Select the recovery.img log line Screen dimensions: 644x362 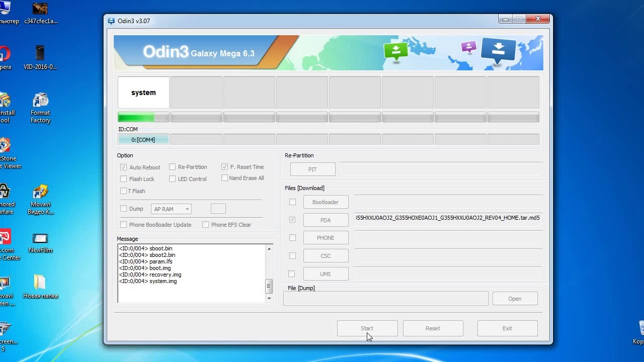tap(150, 275)
